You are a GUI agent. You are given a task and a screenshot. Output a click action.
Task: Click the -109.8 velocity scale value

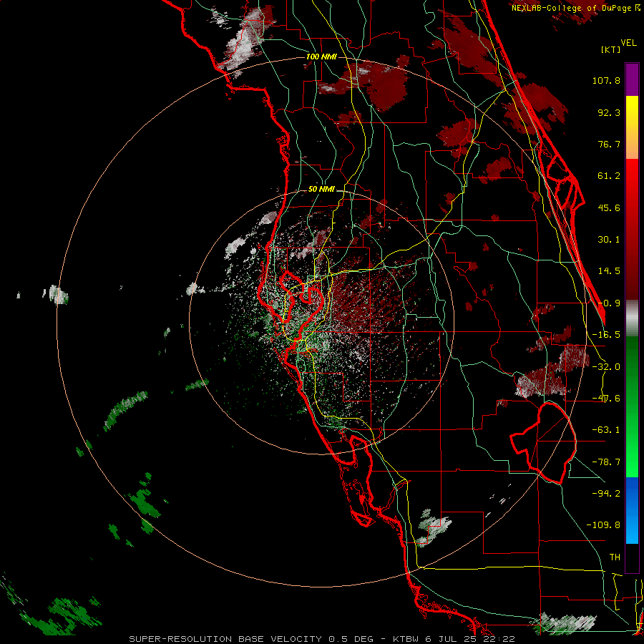[x=603, y=525]
